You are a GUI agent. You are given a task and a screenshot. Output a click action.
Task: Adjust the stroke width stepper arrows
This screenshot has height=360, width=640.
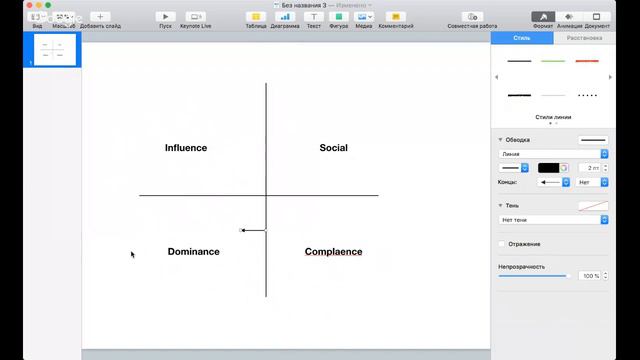pyautogui.click(x=605, y=168)
